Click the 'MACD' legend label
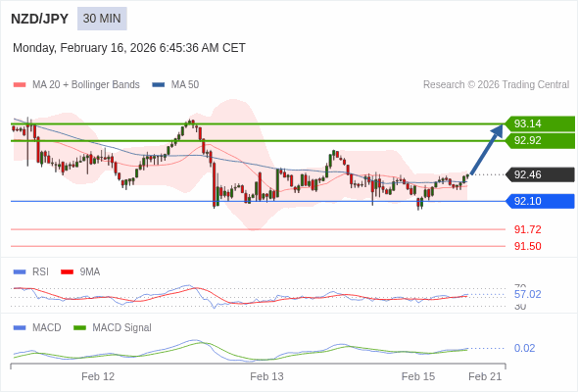This screenshot has height=392, width=578. 47,328
